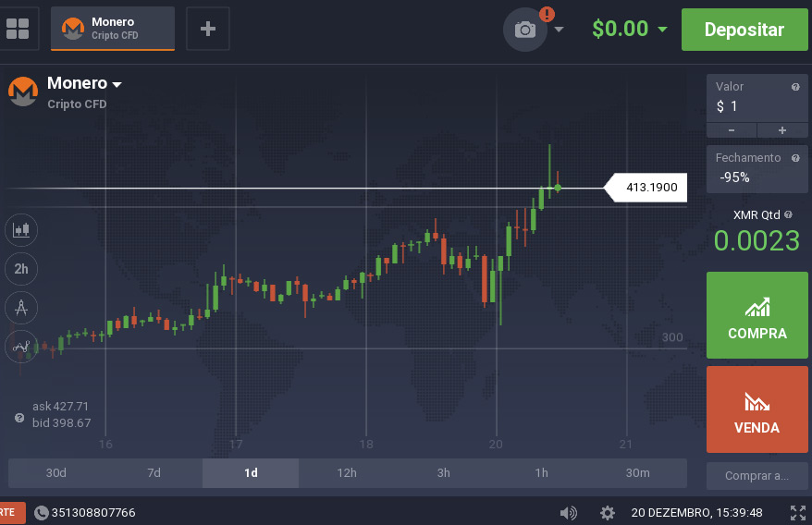
Task: Click the red VENDA button
Action: pos(757,409)
